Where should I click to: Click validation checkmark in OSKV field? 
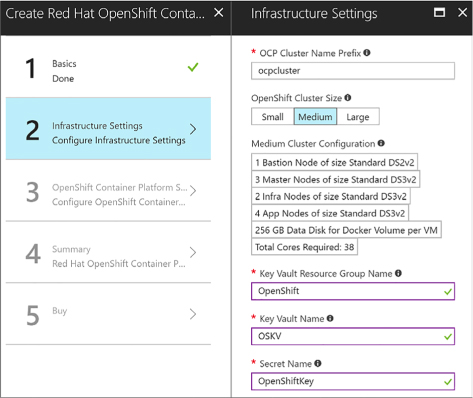[448, 337]
